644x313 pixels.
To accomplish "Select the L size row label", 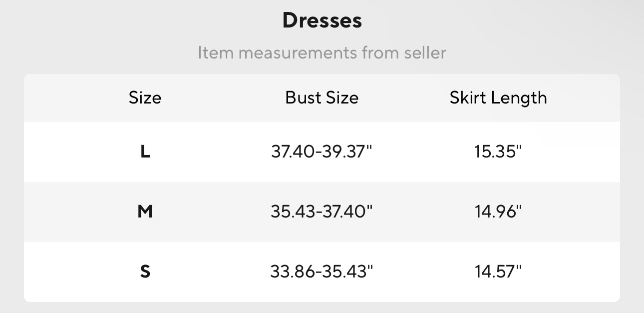I will [145, 152].
